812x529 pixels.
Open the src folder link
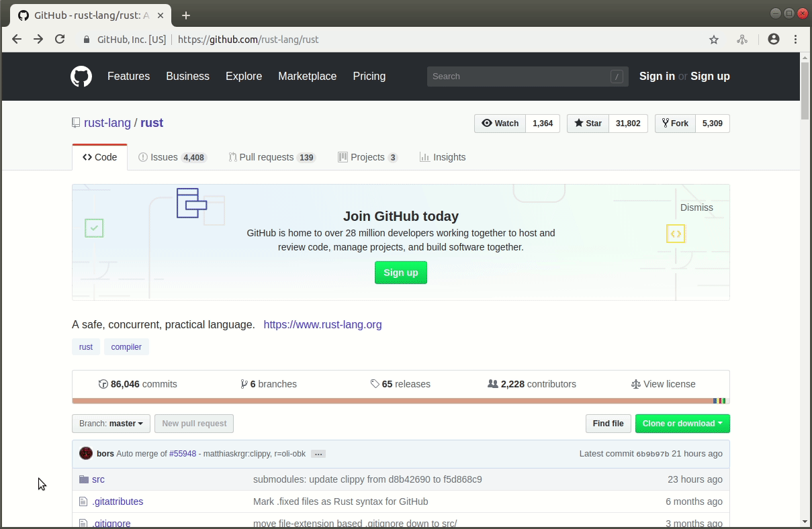[x=98, y=479]
